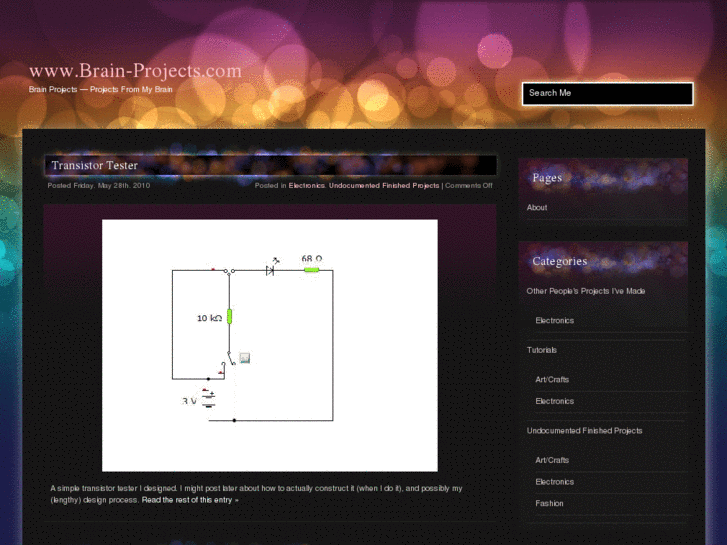Open Electronics under Undocumented Finished Projects
The height and width of the screenshot is (545, 727).
pyautogui.click(x=555, y=482)
